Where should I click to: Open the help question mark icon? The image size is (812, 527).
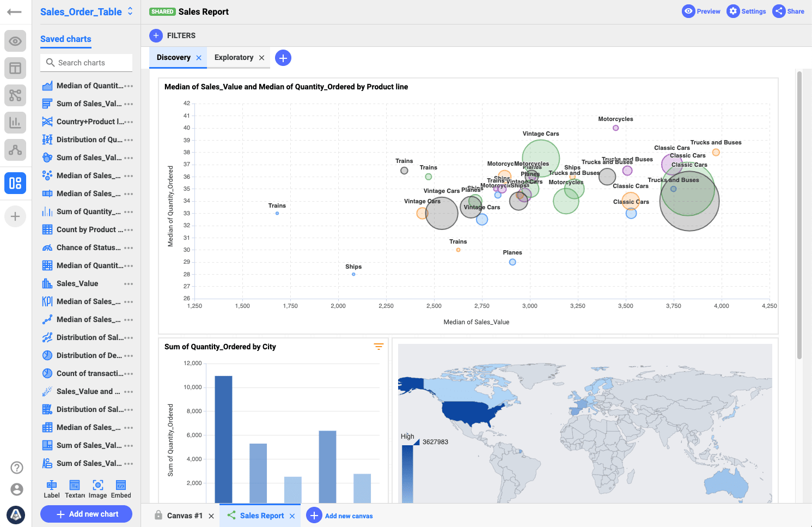pyautogui.click(x=17, y=468)
